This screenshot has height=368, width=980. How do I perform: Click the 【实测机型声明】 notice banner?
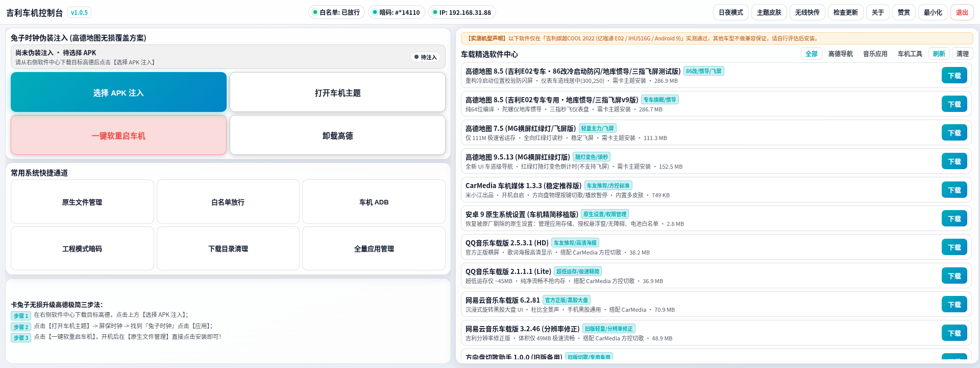717,38
